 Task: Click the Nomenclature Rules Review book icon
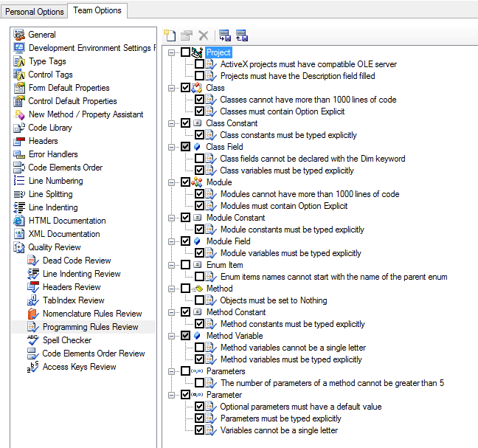33,314
